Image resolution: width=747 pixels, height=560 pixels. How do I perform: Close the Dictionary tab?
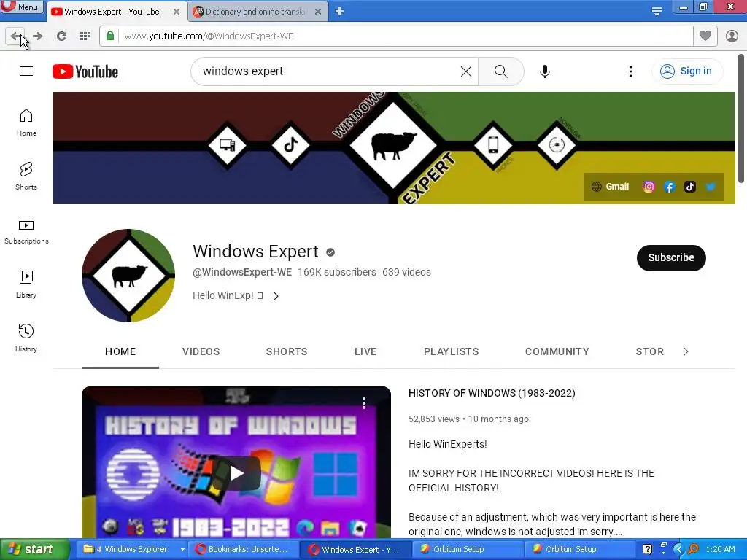pos(318,12)
